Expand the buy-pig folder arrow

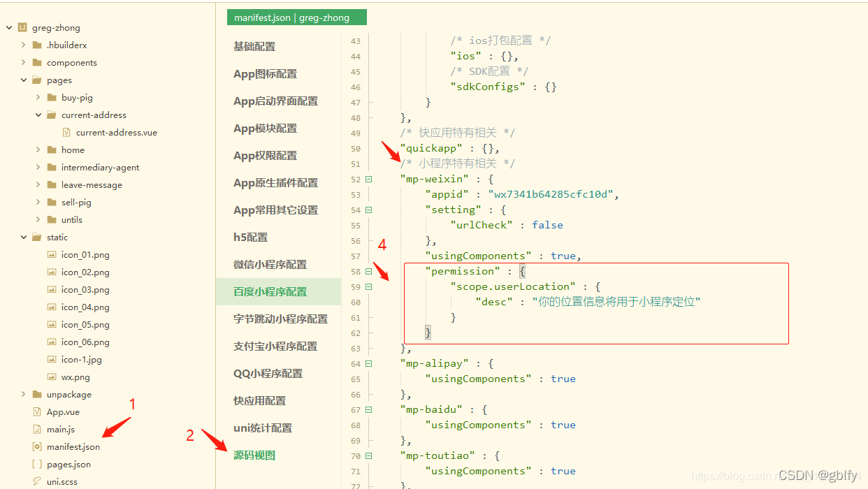click(x=38, y=98)
